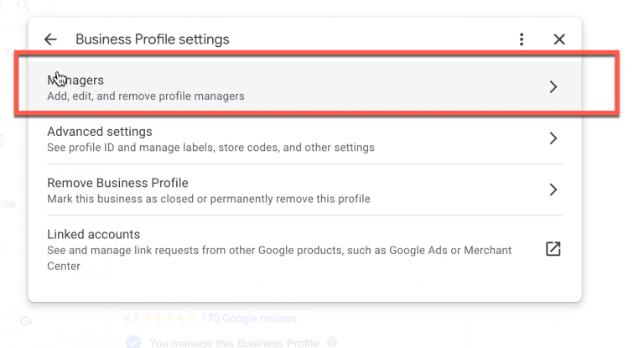This screenshot has height=348, width=644.
Task: Click 'Add, edit, and remove profile managers' description
Action: (x=146, y=96)
